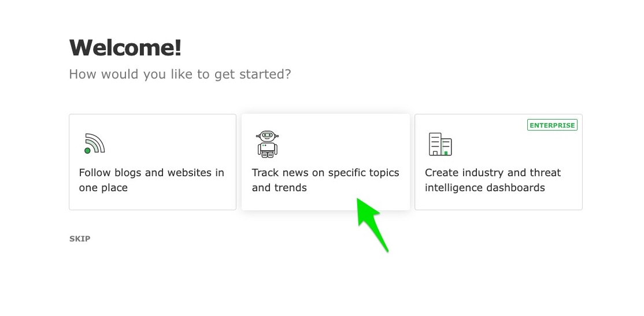The height and width of the screenshot is (316, 644).
Task: Select "Follow blogs and websites" option text
Action: (x=151, y=173)
